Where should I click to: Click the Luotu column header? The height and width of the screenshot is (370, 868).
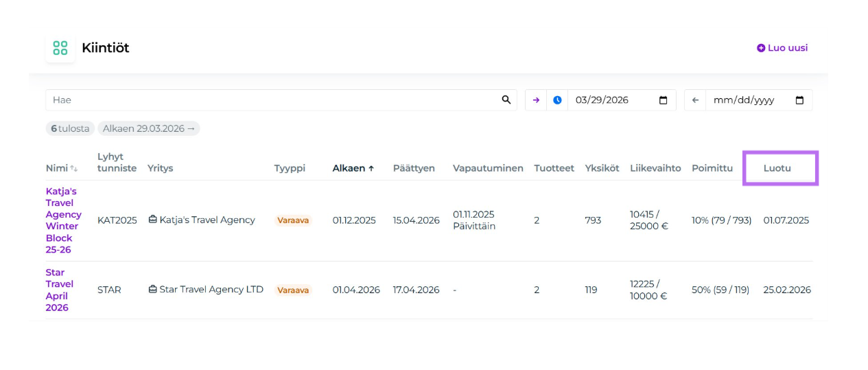coord(777,168)
